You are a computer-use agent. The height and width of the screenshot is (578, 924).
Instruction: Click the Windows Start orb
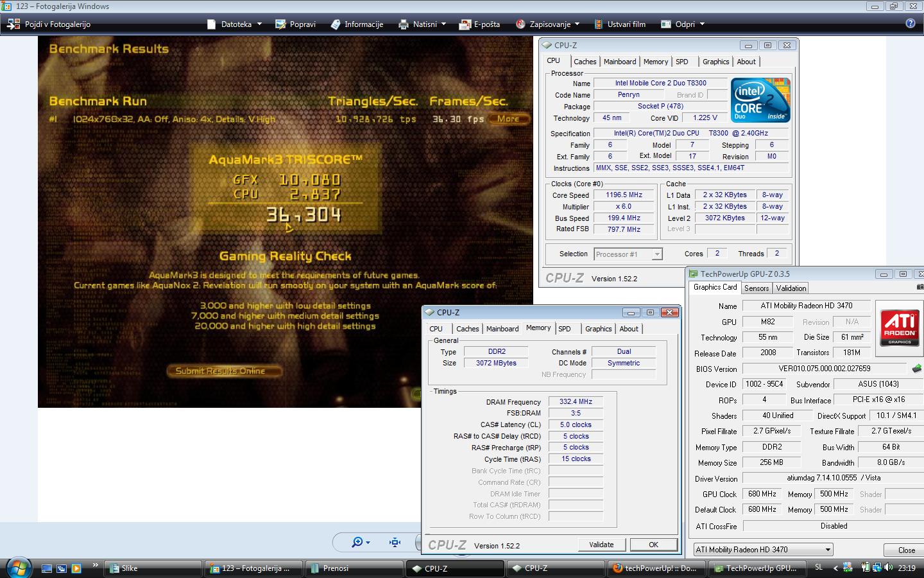19,567
